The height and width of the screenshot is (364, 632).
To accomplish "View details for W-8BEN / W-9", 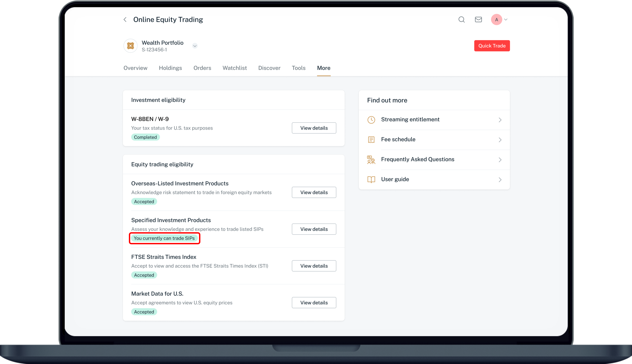I will click(314, 128).
